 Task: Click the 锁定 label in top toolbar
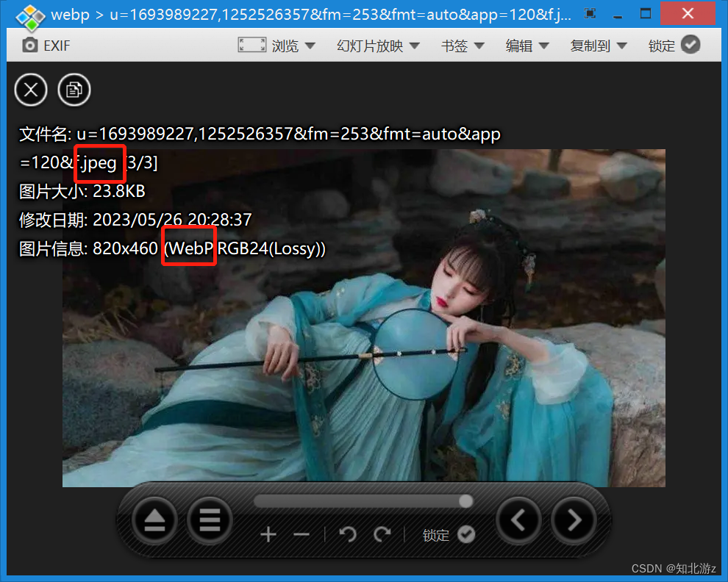click(662, 46)
